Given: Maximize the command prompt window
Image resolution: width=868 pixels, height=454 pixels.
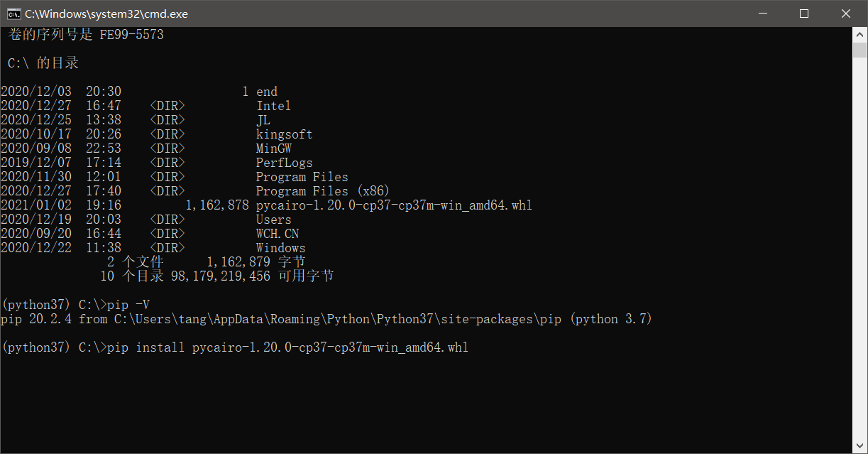Looking at the screenshot, I should pyautogui.click(x=804, y=13).
